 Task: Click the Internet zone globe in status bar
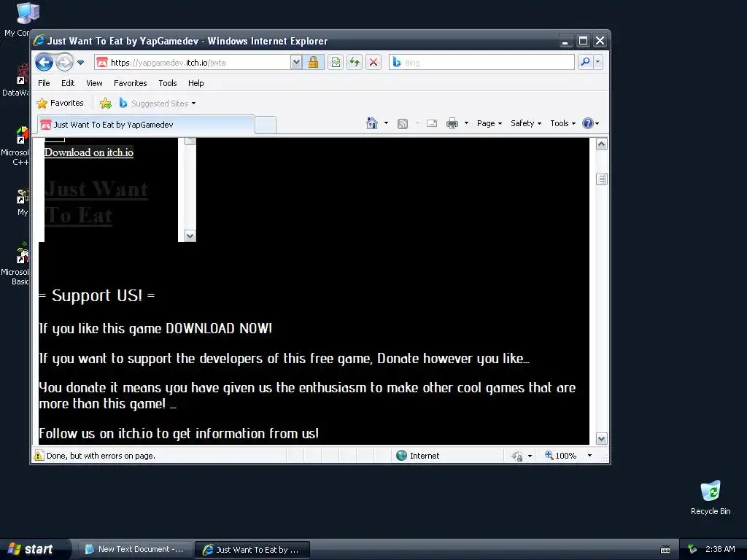click(x=402, y=456)
